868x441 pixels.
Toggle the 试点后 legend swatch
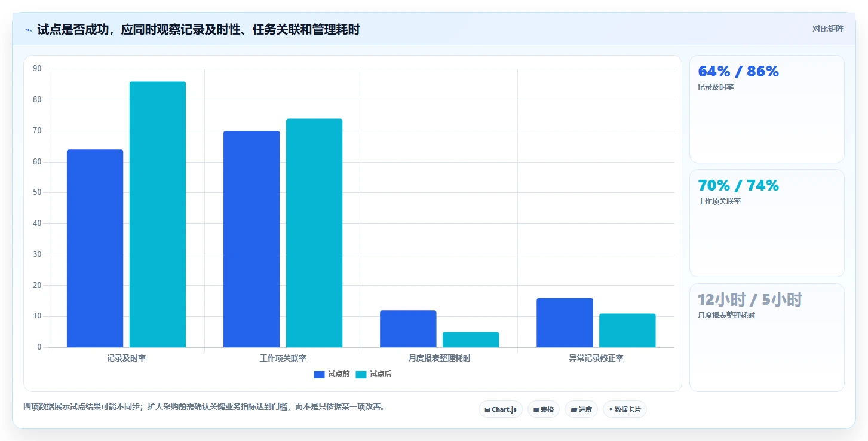tap(361, 375)
